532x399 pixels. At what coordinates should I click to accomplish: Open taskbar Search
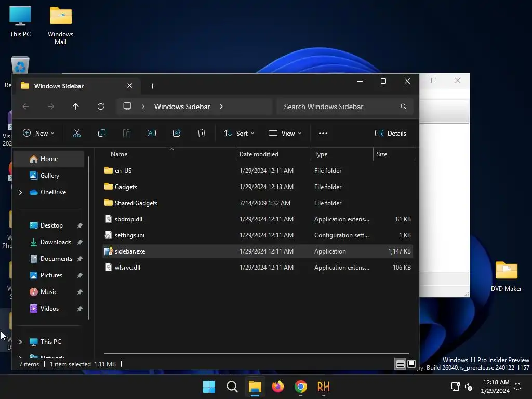(x=232, y=387)
